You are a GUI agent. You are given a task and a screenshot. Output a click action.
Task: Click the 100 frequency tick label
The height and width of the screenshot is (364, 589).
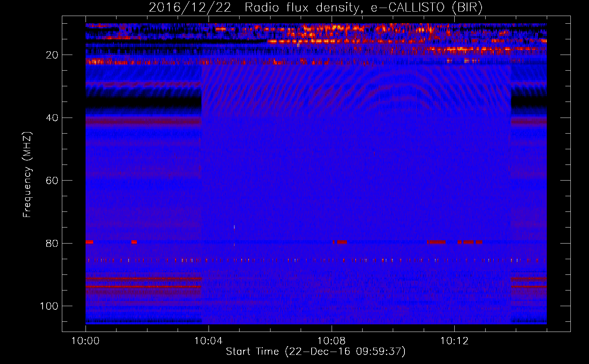coord(49,306)
